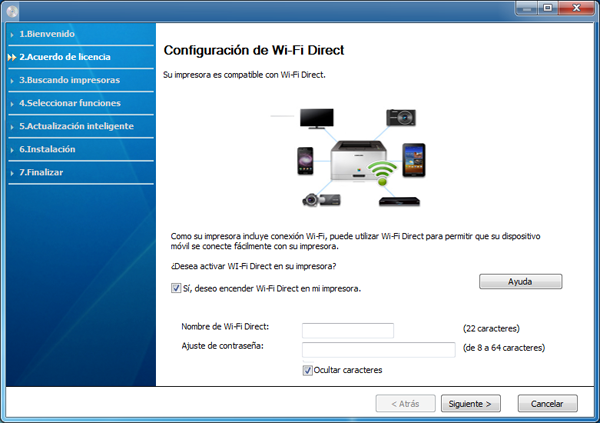Image resolution: width=600 pixels, height=423 pixels.
Task: Uncheck 'Sí, deseo encender Wi-Fi Direct' checkbox
Action: tap(175, 288)
